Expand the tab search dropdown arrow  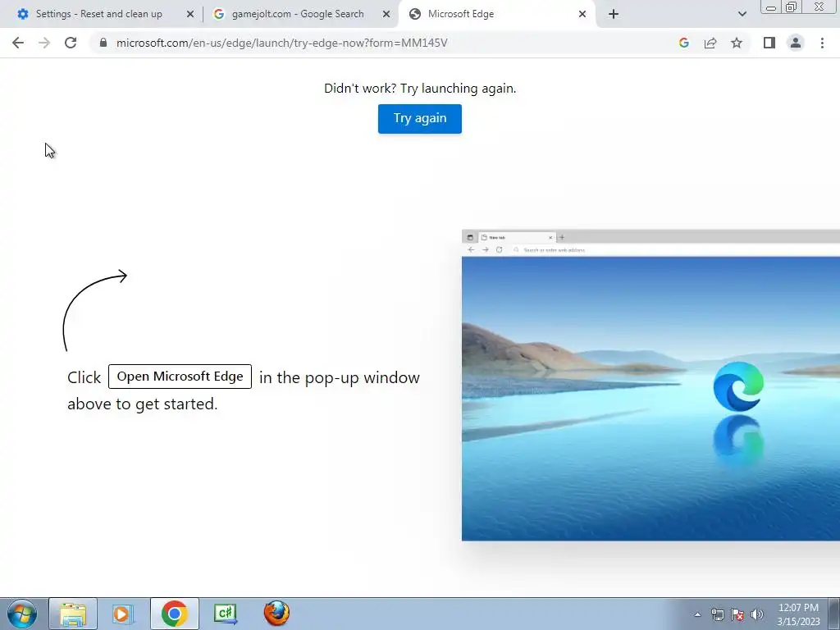click(x=742, y=14)
